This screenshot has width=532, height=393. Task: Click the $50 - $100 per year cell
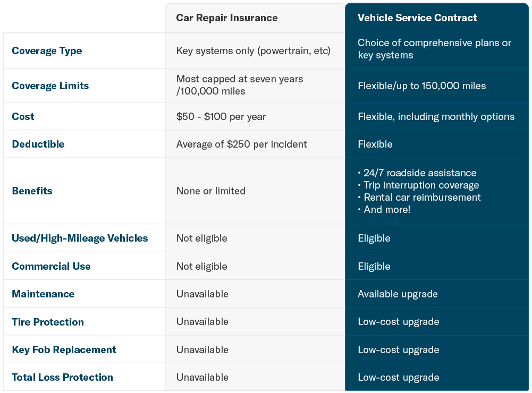click(x=221, y=117)
